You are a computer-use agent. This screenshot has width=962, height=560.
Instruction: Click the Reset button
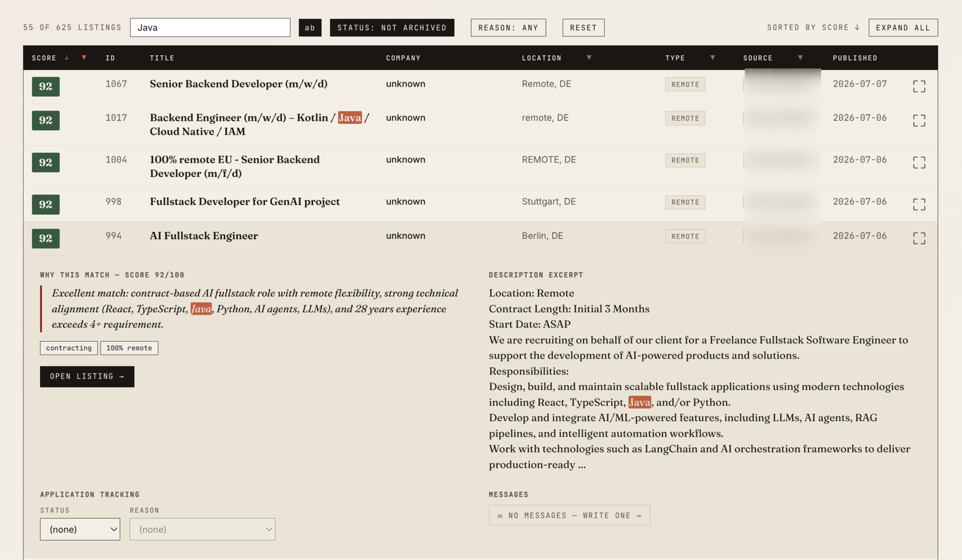coord(583,27)
